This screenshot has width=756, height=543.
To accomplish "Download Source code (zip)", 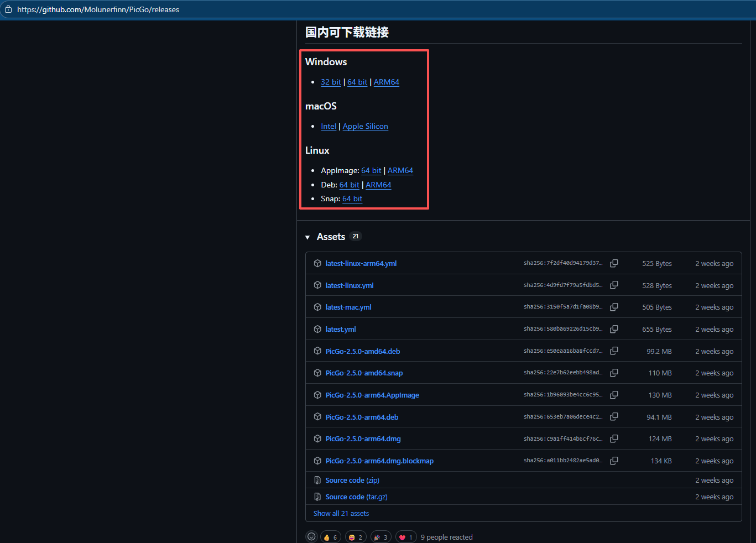I will (x=352, y=480).
